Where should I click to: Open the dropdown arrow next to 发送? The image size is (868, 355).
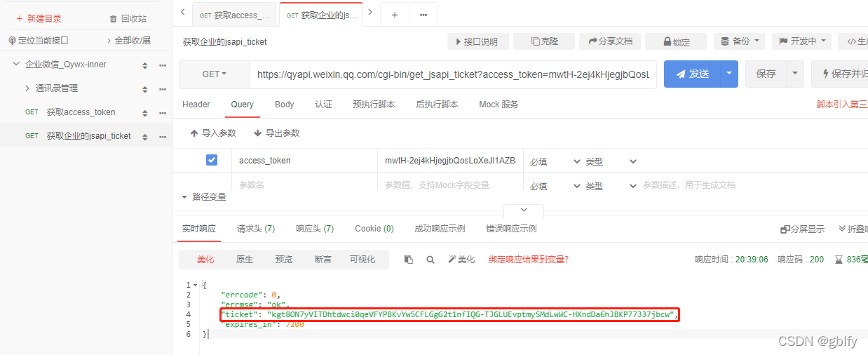[x=731, y=74]
